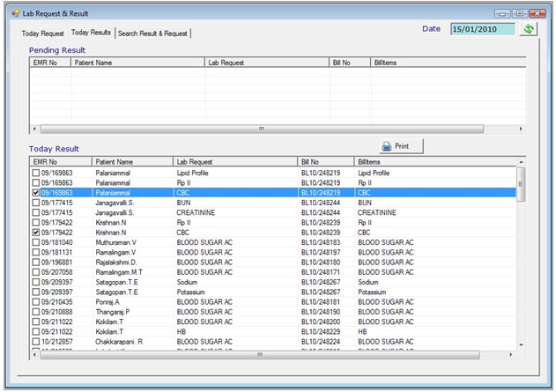This screenshot has height=392, width=556.
Task: Click the Pending Result horizontal scrollbar thumb
Action: [262, 129]
